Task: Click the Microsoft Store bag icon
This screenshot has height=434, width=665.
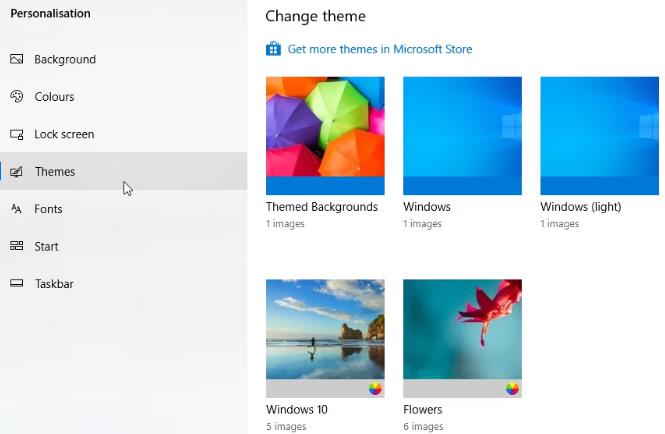Action: point(273,49)
